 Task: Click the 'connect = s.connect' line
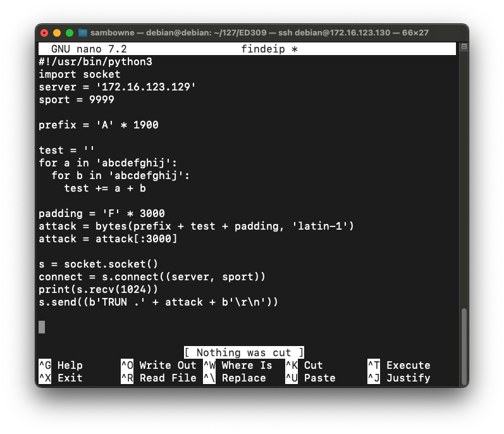click(x=152, y=277)
